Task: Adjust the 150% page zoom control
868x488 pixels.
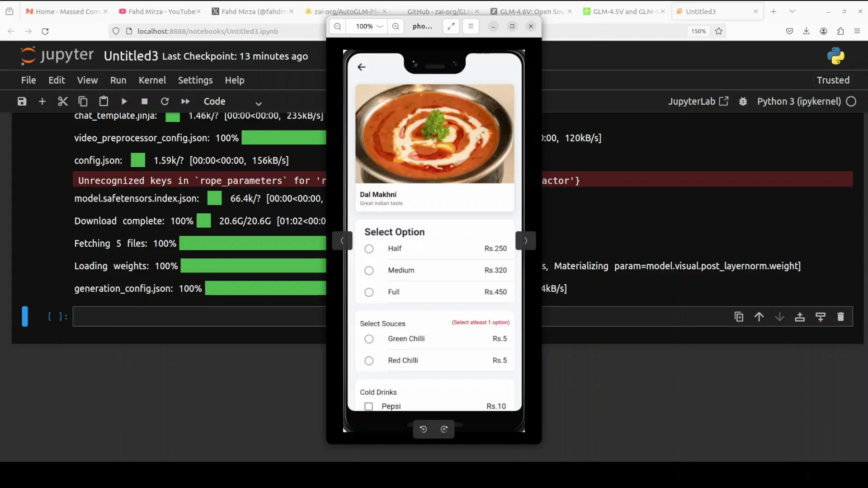Action: pyautogui.click(x=698, y=31)
